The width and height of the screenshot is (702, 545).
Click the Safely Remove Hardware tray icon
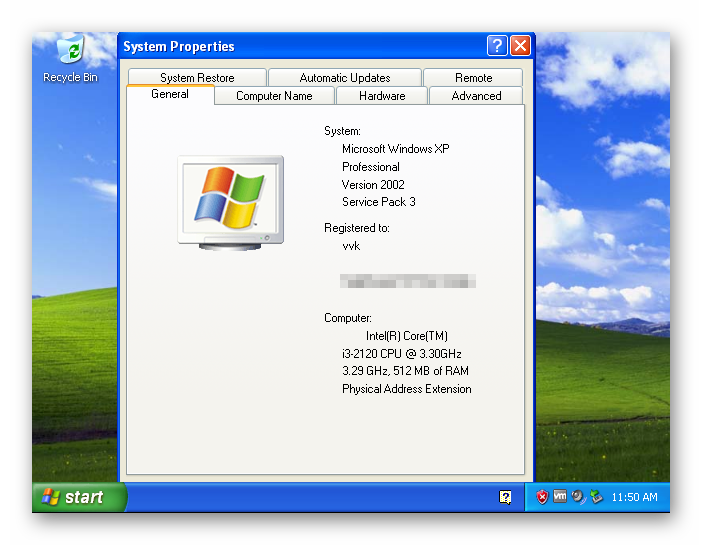pyautogui.click(x=596, y=497)
